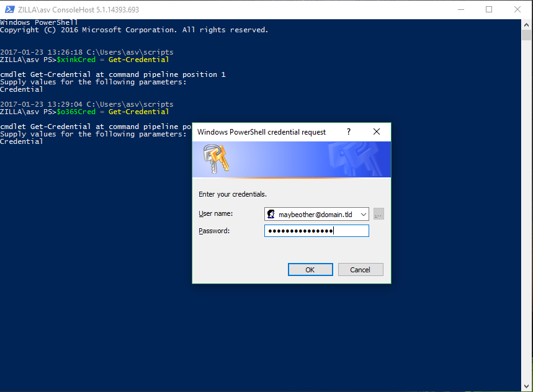Open the User name dropdown arrow
This screenshot has height=392, width=533.
[x=364, y=215]
